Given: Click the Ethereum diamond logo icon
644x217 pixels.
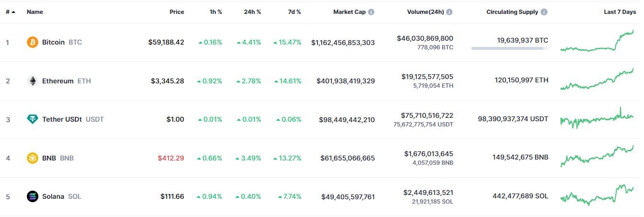Looking at the screenshot, I should (x=32, y=81).
